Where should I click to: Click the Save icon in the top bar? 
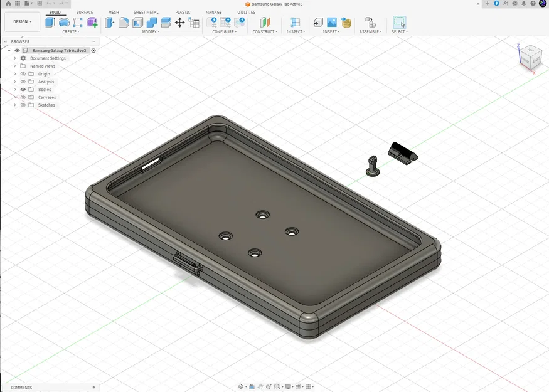click(40, 4)
